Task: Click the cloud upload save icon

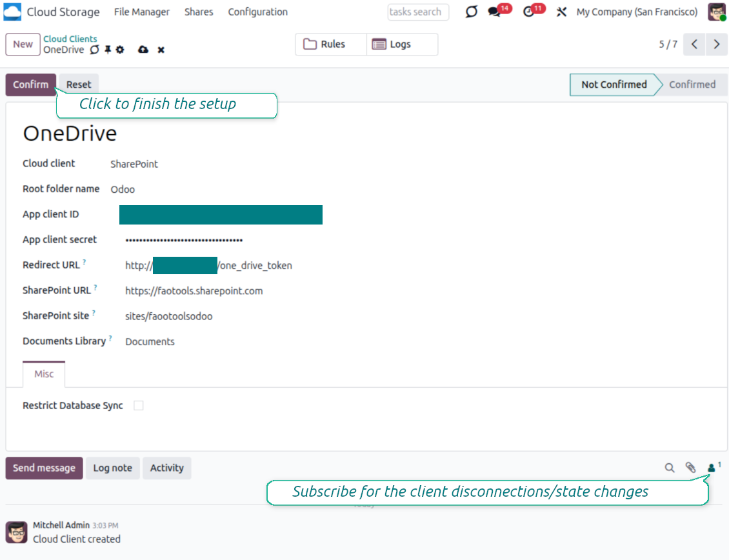Action: 143,50
